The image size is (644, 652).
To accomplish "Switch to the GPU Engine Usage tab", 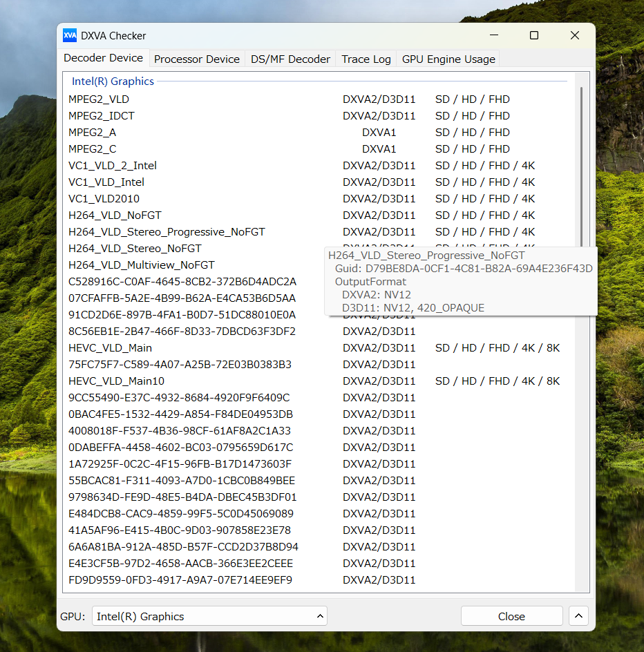I will click(x=448, y=59).
